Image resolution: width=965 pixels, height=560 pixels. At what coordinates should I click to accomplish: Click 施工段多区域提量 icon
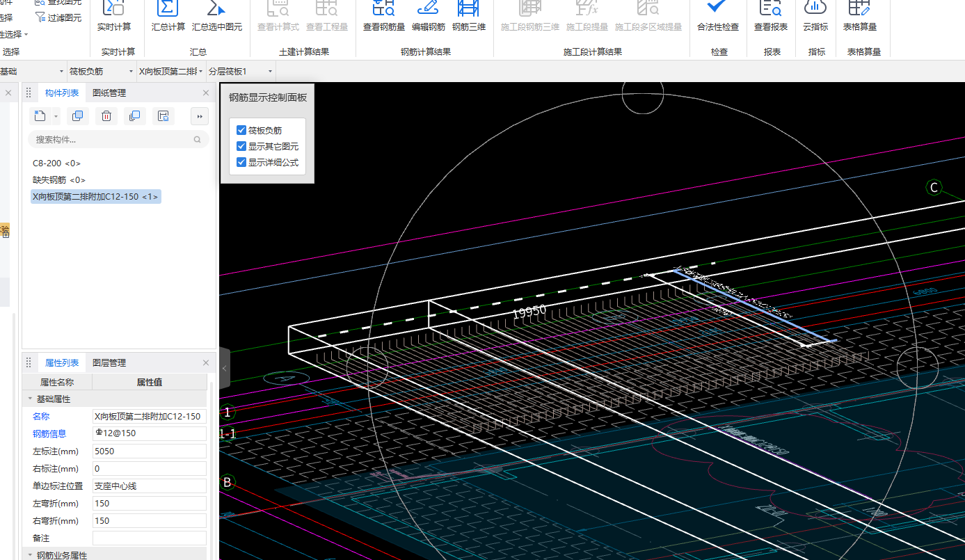click(648, 8)
